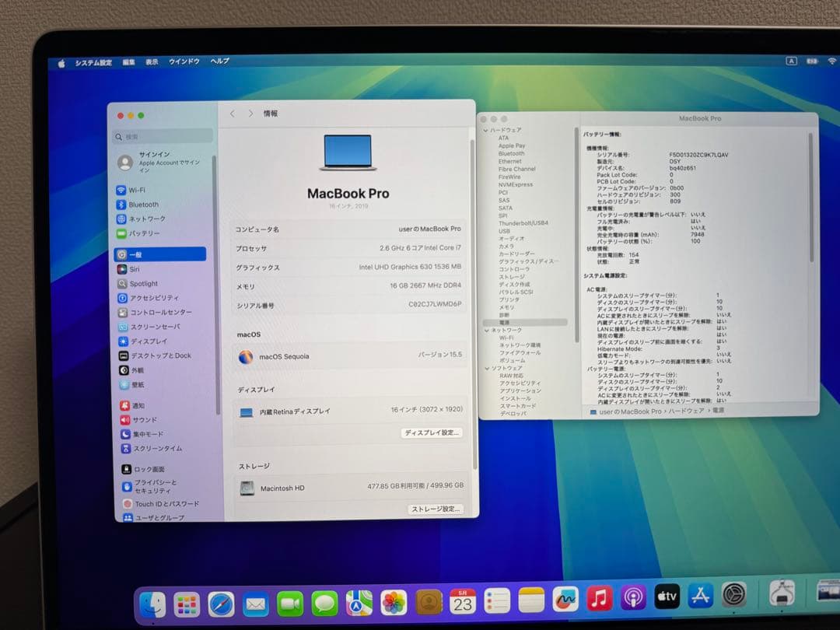Click the input source indicator in menu bar
Image resolution: width=840 pixels, height=630 pixels.
click(791, 61)
